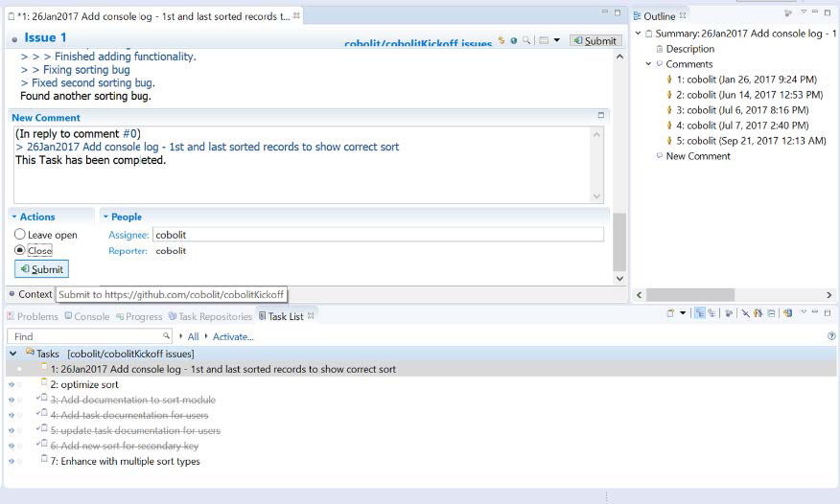Screen dimensions: 840x504
Task: Click the find magnifier icon in editor header
Action: 526,40
